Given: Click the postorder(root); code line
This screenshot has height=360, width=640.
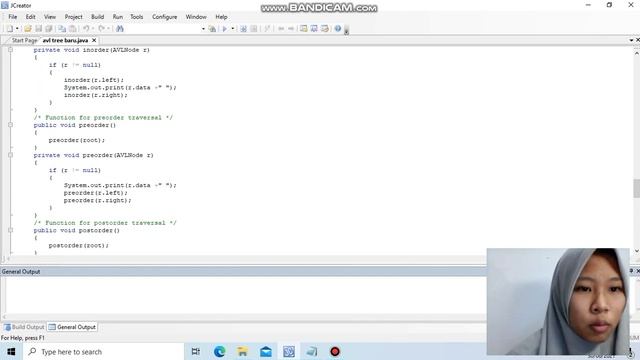Looking at the screenshot, I should pyautogui.click(x=78, y=245).
